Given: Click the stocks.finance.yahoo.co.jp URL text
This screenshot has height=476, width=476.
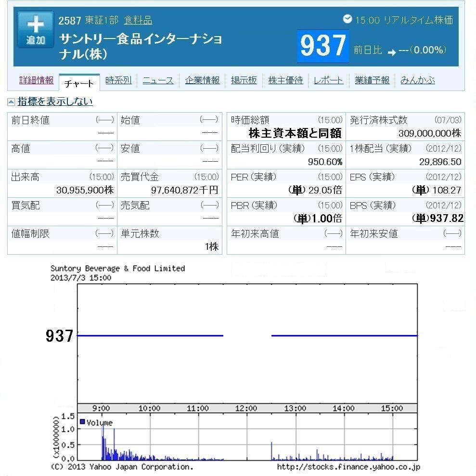Looking at the screenshot, I should pyautogui.click(x=349, y=467).
